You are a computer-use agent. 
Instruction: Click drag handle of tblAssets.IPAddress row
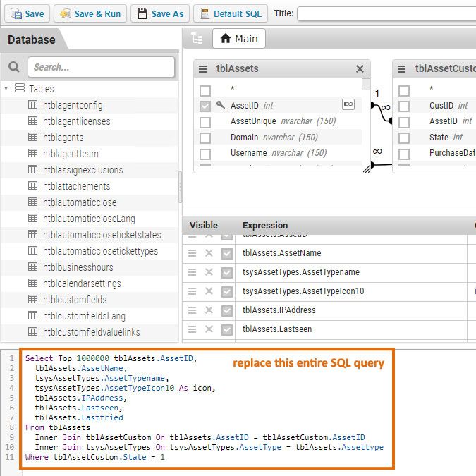click(x=192, y=310)
